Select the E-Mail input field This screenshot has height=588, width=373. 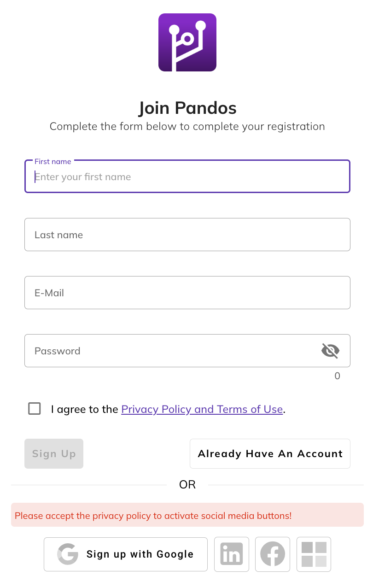tap(187, 293)
